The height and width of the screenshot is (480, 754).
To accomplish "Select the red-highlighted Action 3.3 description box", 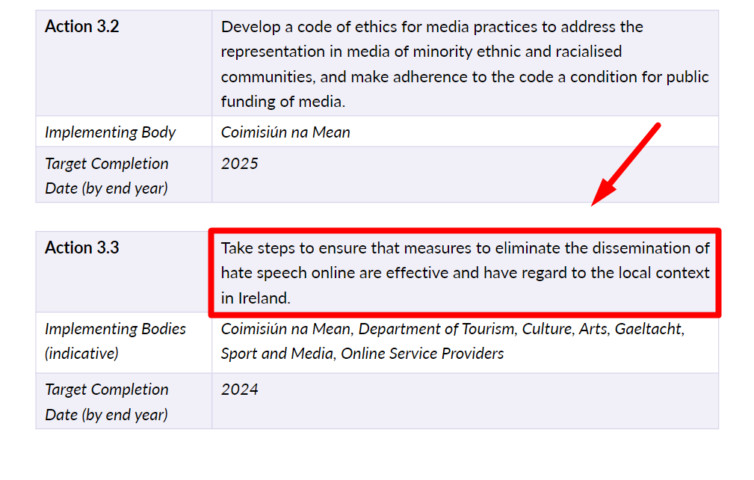I will (465, 272).
